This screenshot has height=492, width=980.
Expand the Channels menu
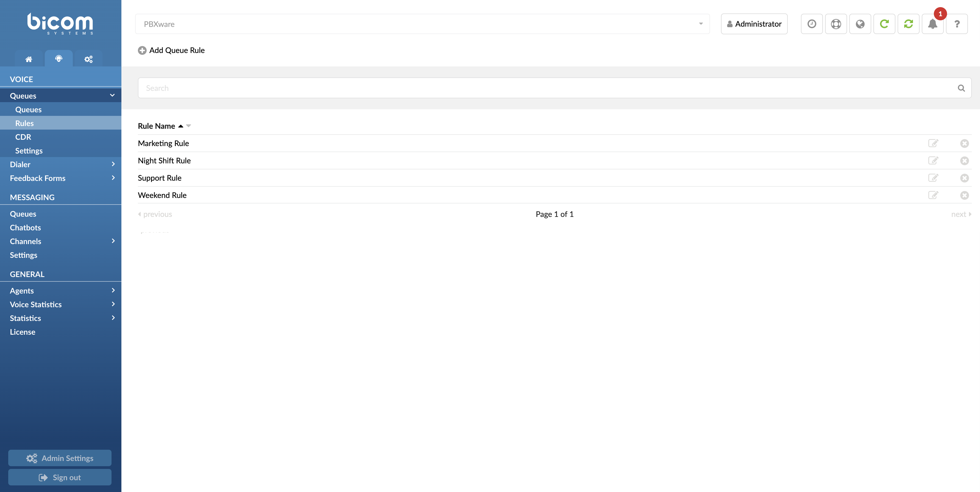pyautogui.click(x=113, y=241)
